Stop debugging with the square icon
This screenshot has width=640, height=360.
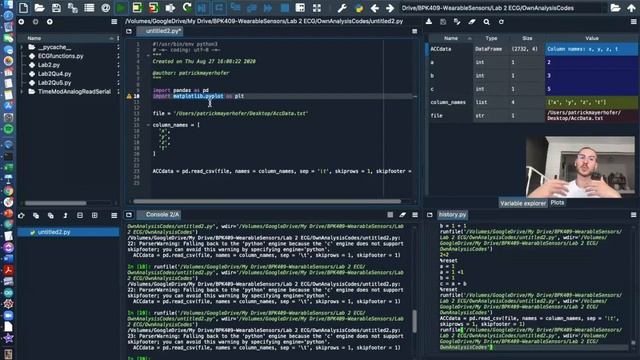[x=284, y=8]
